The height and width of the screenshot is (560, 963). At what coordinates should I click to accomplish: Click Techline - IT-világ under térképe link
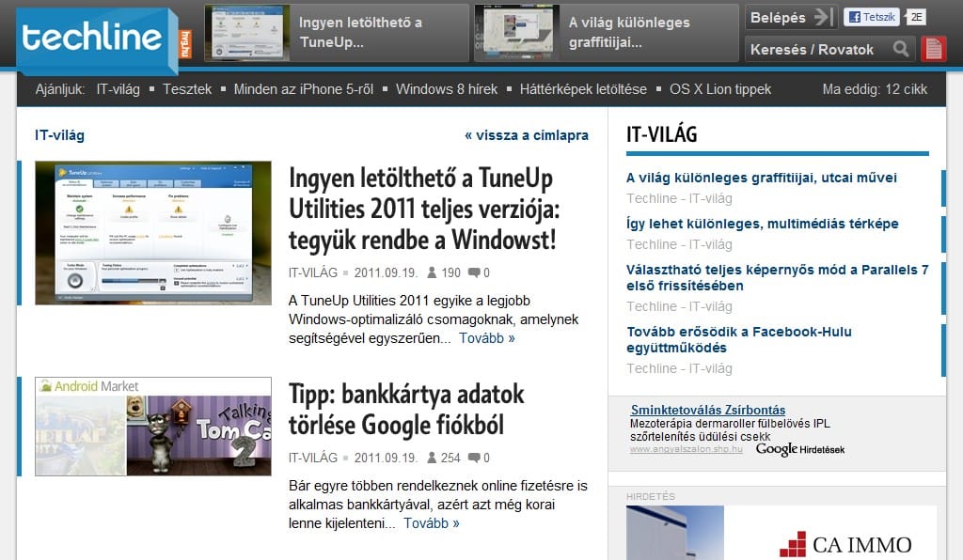click(679, 244)
